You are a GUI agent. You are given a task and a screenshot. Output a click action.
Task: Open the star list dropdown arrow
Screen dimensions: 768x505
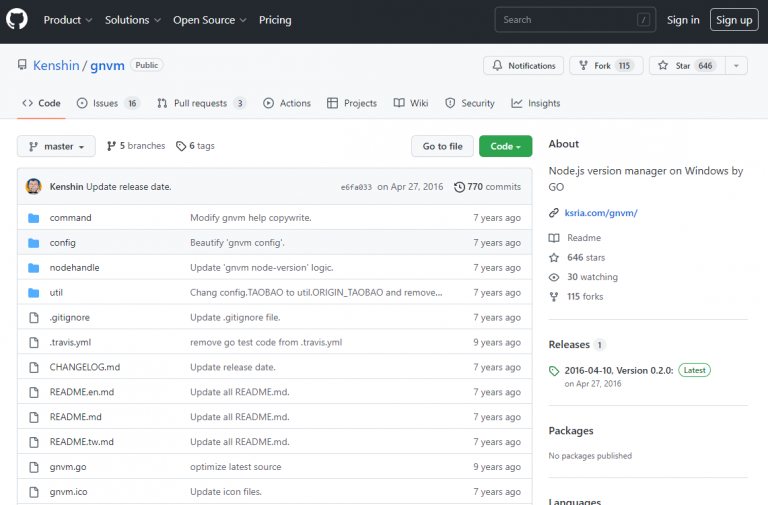pos(736,66)
